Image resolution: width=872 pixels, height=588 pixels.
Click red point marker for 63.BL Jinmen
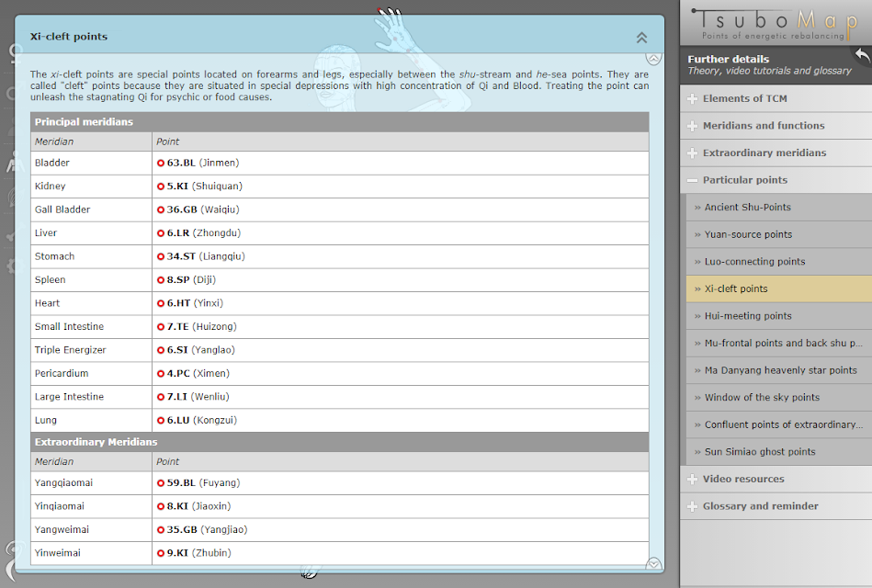[x=161, y=163]
